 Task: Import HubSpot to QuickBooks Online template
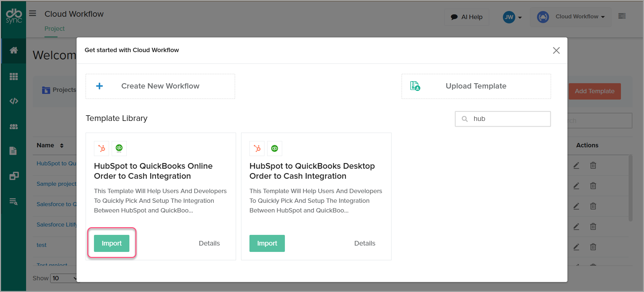pyautogui.click(x=111, y=243)
